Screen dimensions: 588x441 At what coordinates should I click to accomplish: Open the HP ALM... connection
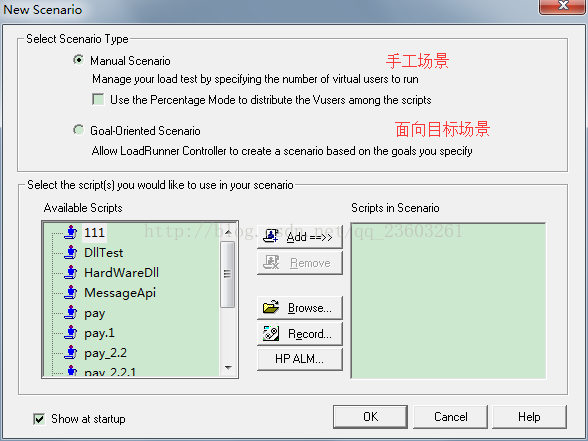(x=300, y=359)
